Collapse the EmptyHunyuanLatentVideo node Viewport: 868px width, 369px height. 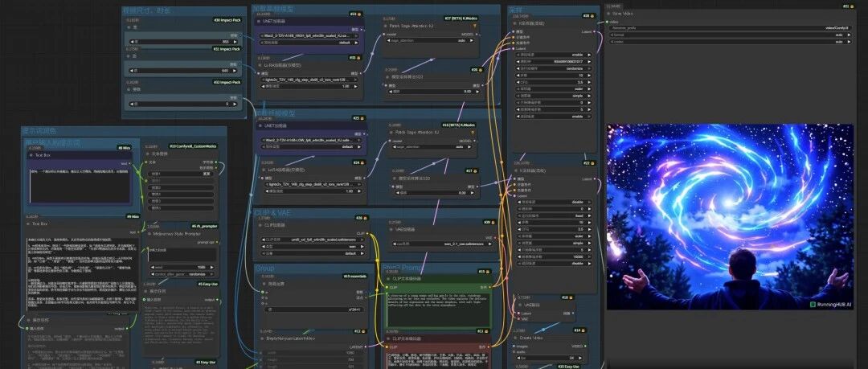(263, 338)
